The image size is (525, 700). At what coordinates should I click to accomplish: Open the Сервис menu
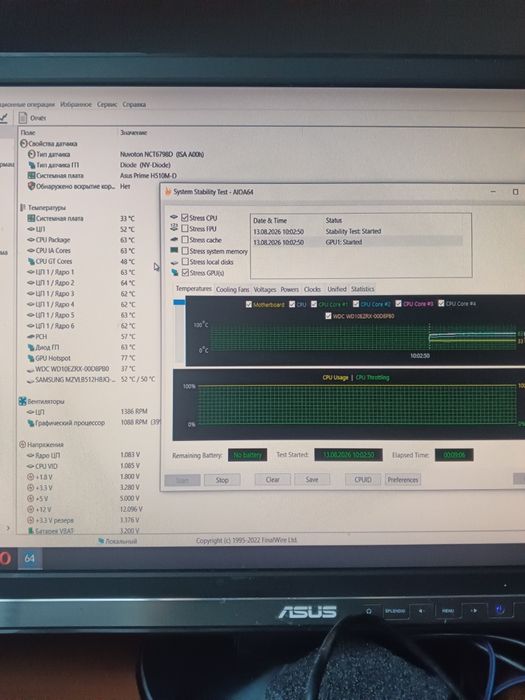click(x=107, y=104)
